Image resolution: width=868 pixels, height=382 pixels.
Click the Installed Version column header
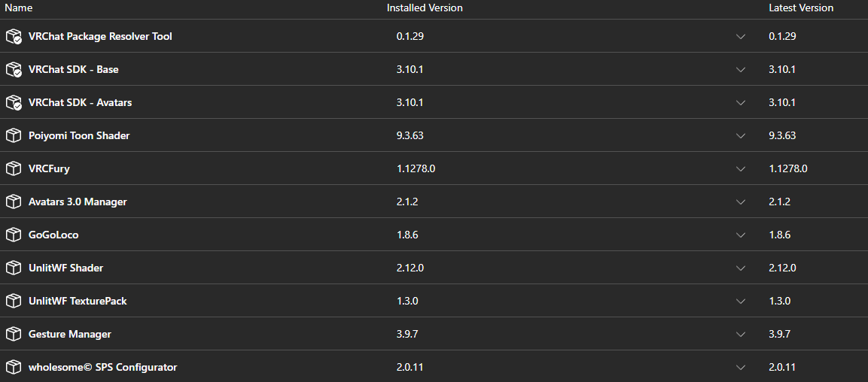[425, 8]
